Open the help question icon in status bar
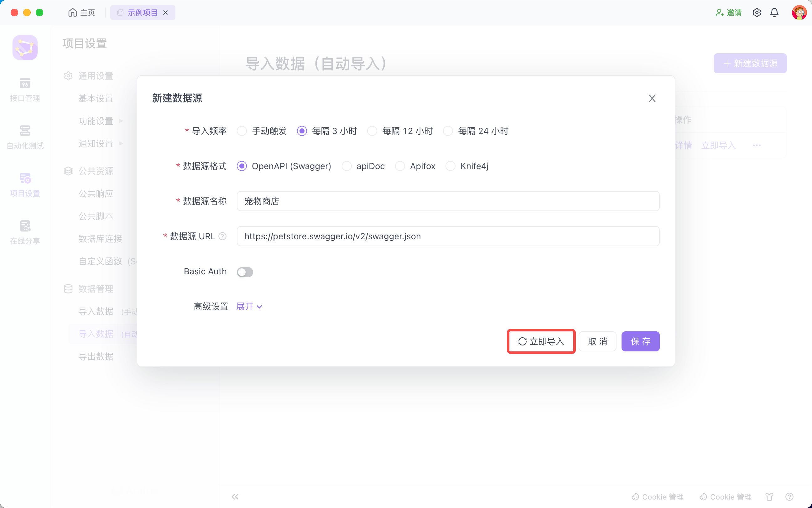 pos(789,497)
